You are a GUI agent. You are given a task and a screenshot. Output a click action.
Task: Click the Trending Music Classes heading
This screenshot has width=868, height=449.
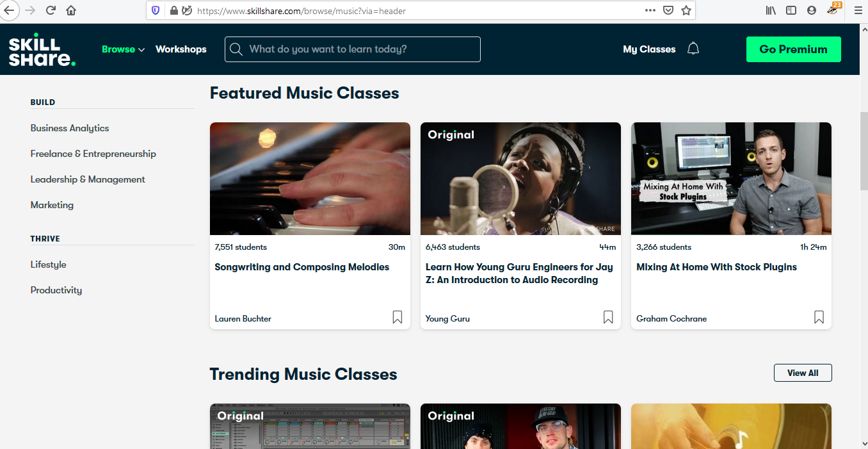point(303,375)
